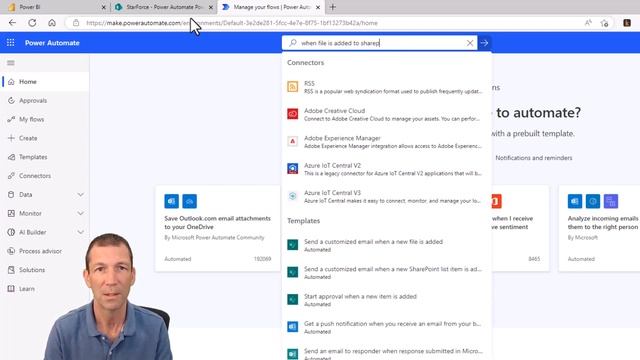Click the Power Automate header title
Image resolution: width=640 pixels, height=360 pixels.
52,43
